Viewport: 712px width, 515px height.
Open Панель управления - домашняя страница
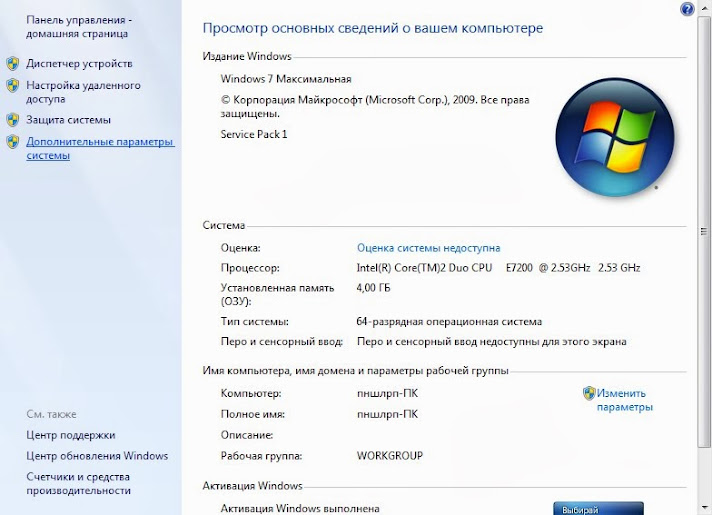(79, 27)
